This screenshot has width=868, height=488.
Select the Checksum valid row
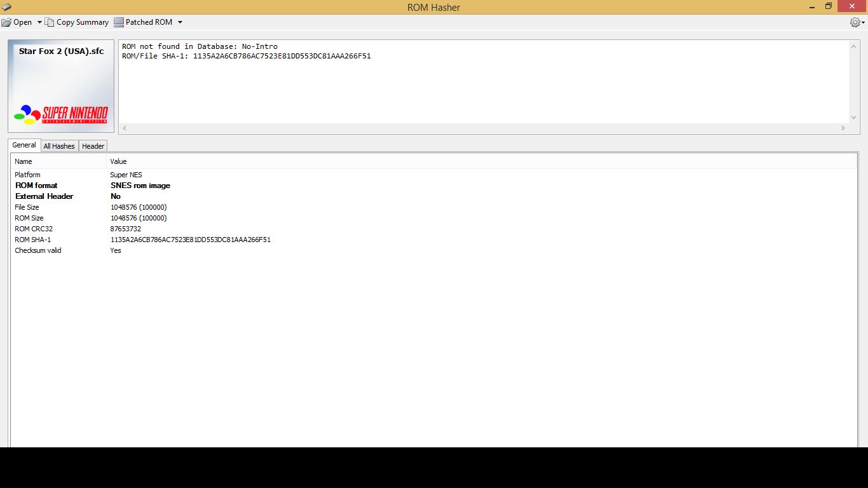[433, 250]
